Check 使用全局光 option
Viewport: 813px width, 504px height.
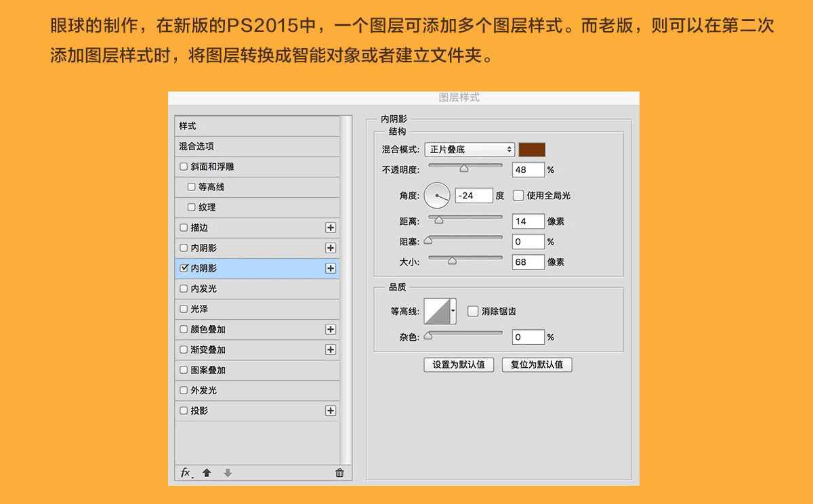point(518,196)
